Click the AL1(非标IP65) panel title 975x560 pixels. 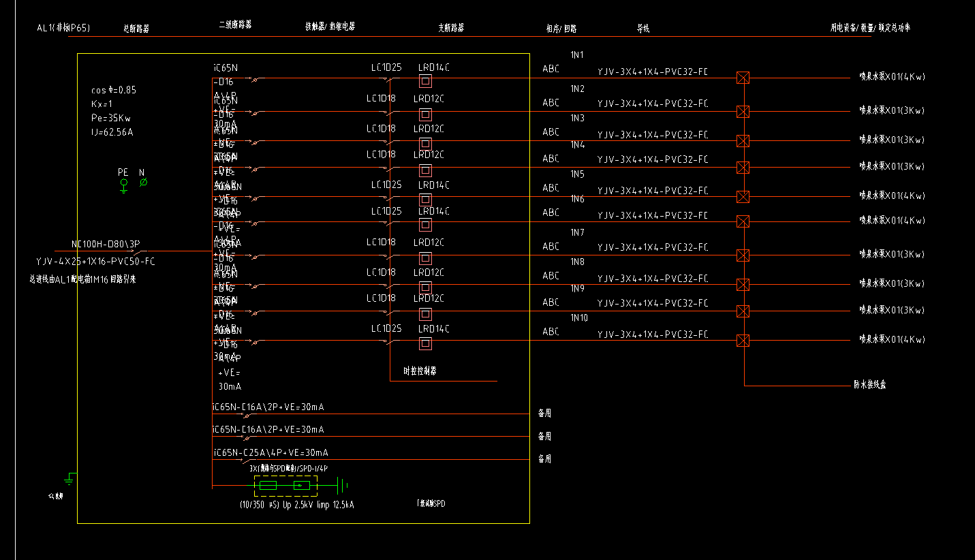(64, 28)
